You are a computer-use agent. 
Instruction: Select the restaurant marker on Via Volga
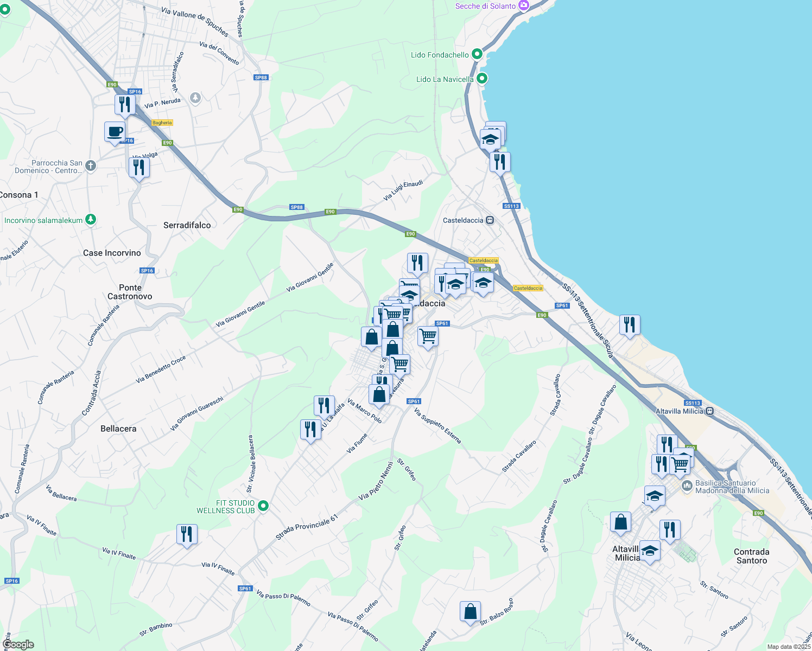click(x=139, y=168)
